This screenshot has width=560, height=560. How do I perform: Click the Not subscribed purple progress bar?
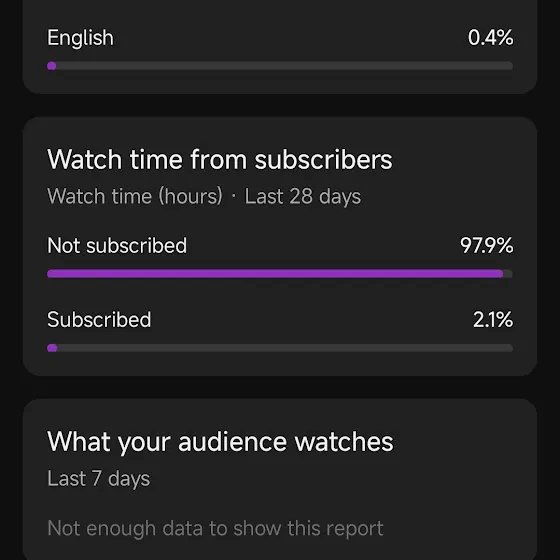click(275, 274)
